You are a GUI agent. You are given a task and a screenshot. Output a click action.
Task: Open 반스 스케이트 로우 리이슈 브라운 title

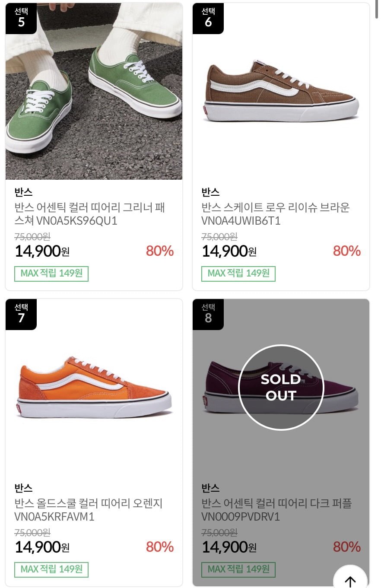point(276,214)
